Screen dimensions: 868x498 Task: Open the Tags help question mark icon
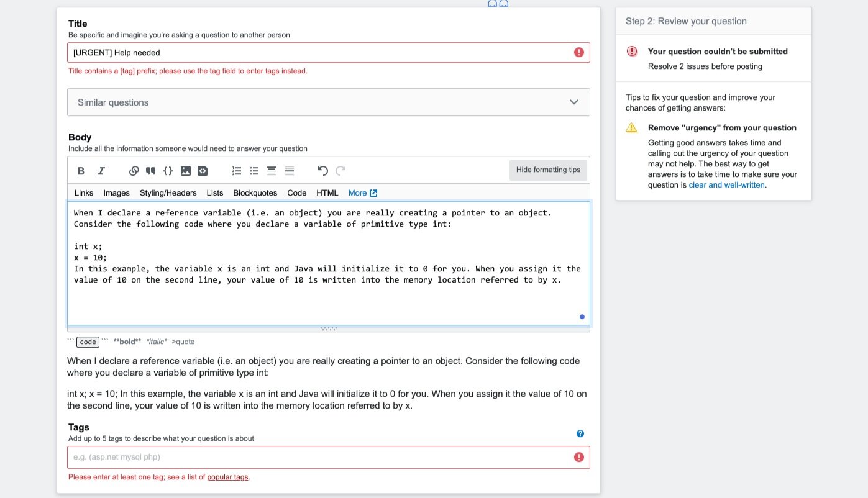(580, 433)
